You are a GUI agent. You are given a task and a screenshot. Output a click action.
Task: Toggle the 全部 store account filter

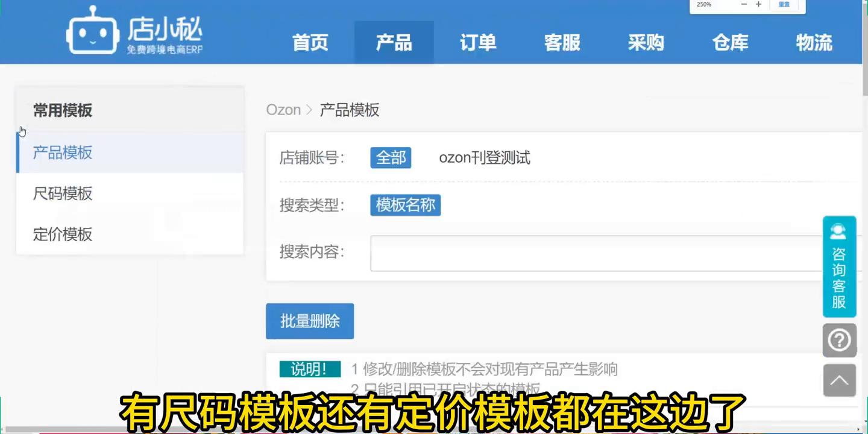391,157
